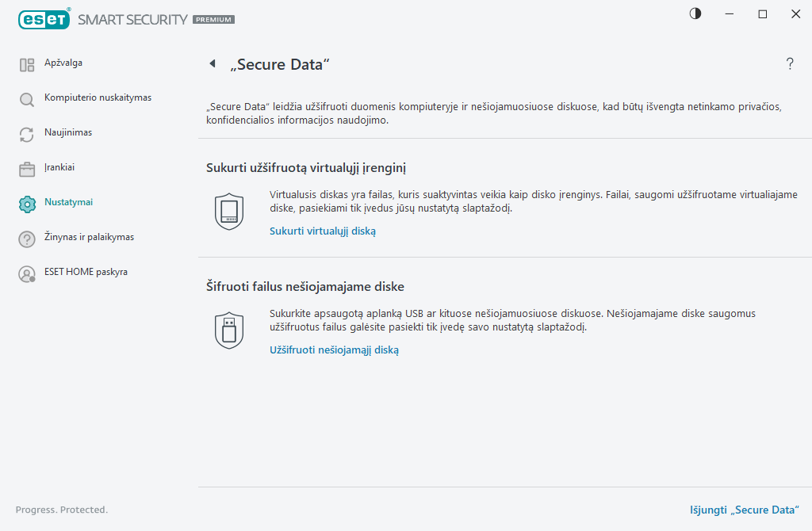Open the ESET HOME paskyra account icon

[x=26, y=272]
